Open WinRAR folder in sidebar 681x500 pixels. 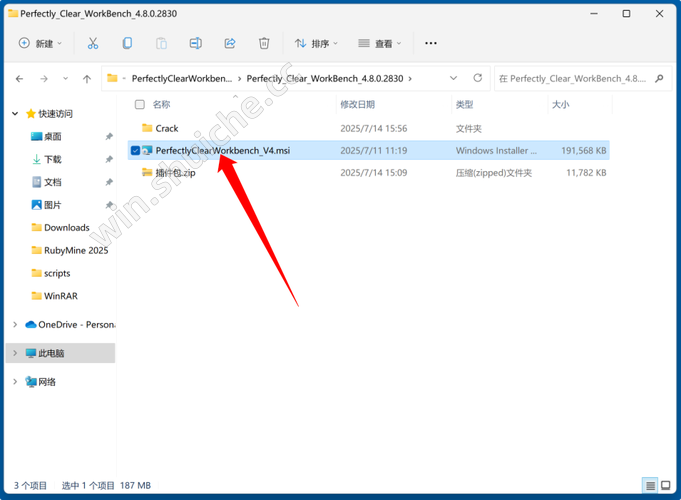click(x=61, y=296)
